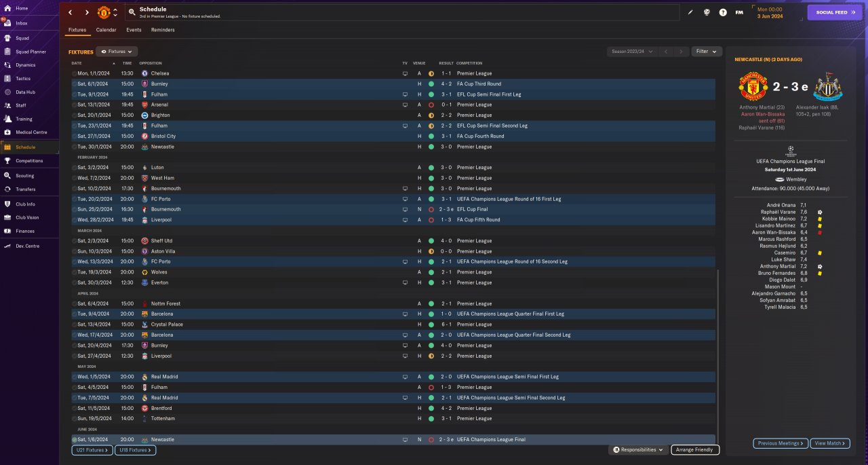
Task: Open the Social Feed button
Action: [x=835, y=12]
